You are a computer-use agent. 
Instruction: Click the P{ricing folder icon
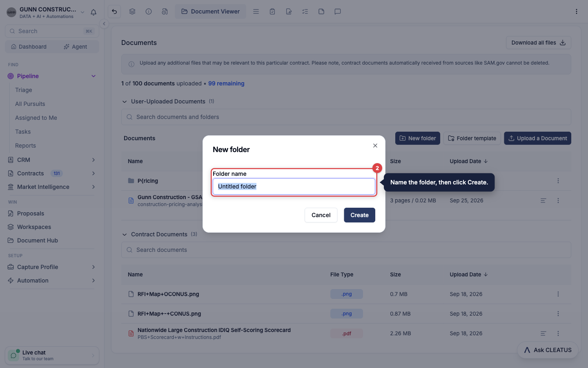pos(131,181)
